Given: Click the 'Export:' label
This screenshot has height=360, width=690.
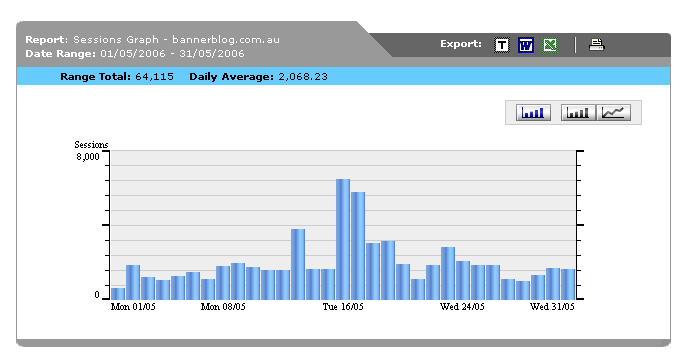Looking at the screenshot, I should (x=461, y=44).
